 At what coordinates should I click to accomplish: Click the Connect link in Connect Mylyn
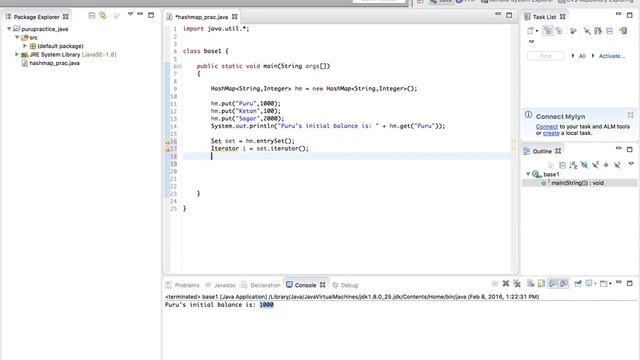coord(547,127)
